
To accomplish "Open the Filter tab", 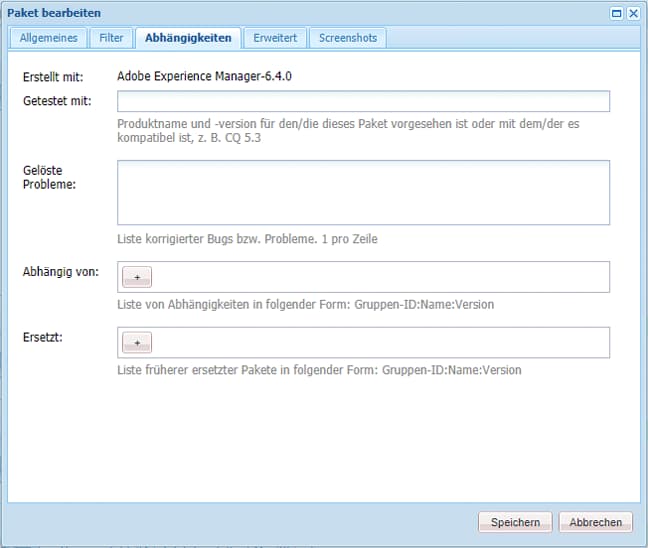I will pyautogui.click(x=111, y=38).
